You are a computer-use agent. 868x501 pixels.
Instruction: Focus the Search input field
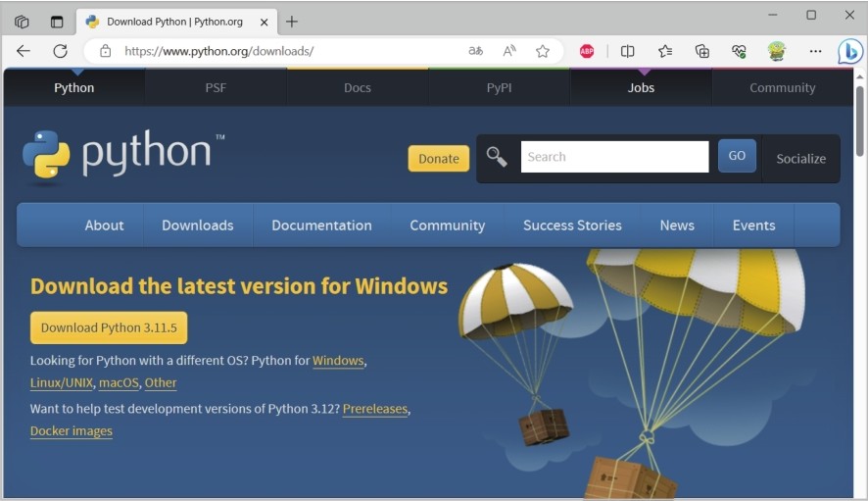tap(614, 157)
